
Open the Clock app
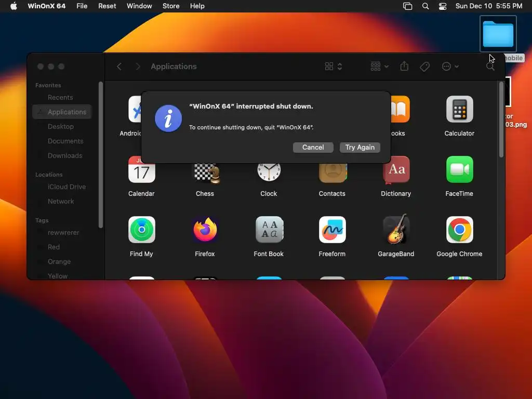point(269,172)
